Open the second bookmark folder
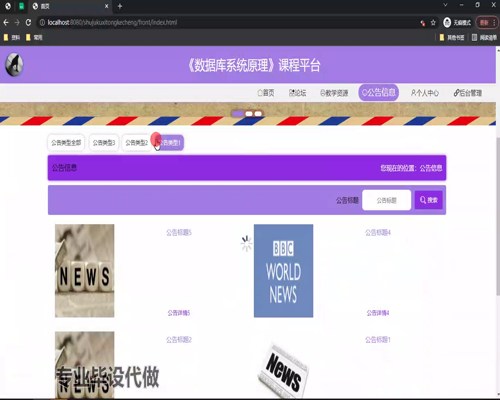 34,37
